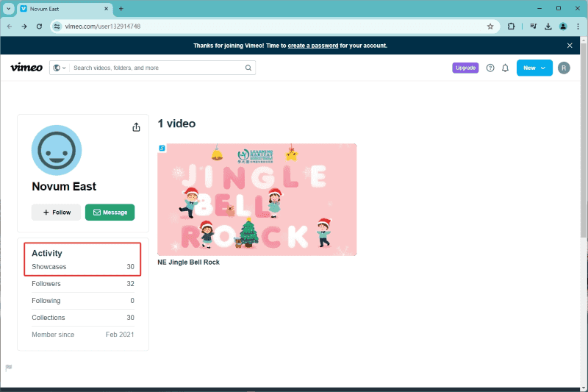Expand the blue New button dropdown
The image size is (588, 392).
tap(534, 68)
